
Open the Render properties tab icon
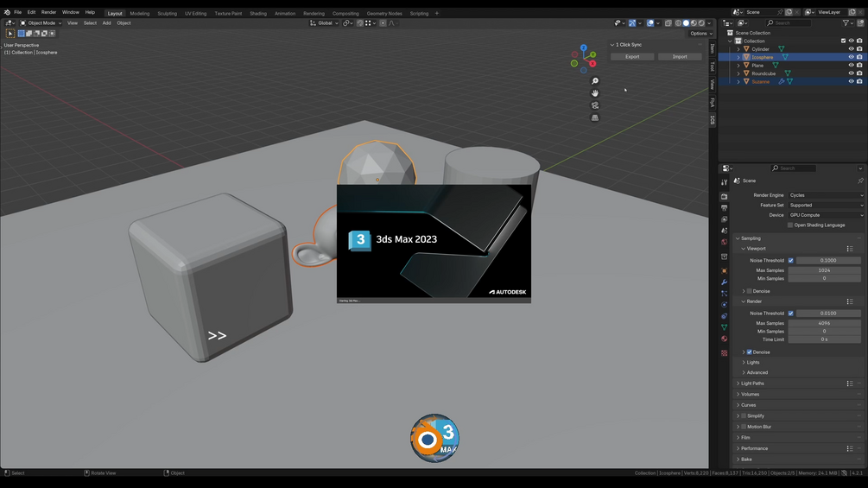click(x=724, y=196)
